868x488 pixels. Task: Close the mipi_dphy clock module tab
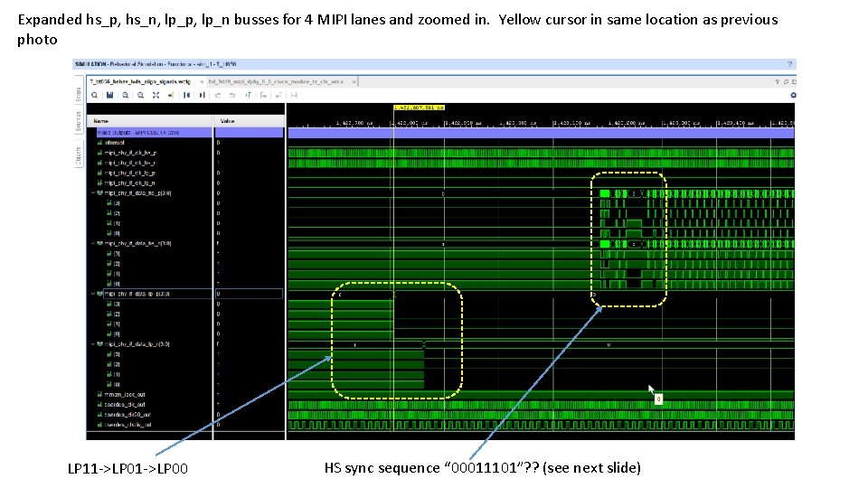click(354, 82)
